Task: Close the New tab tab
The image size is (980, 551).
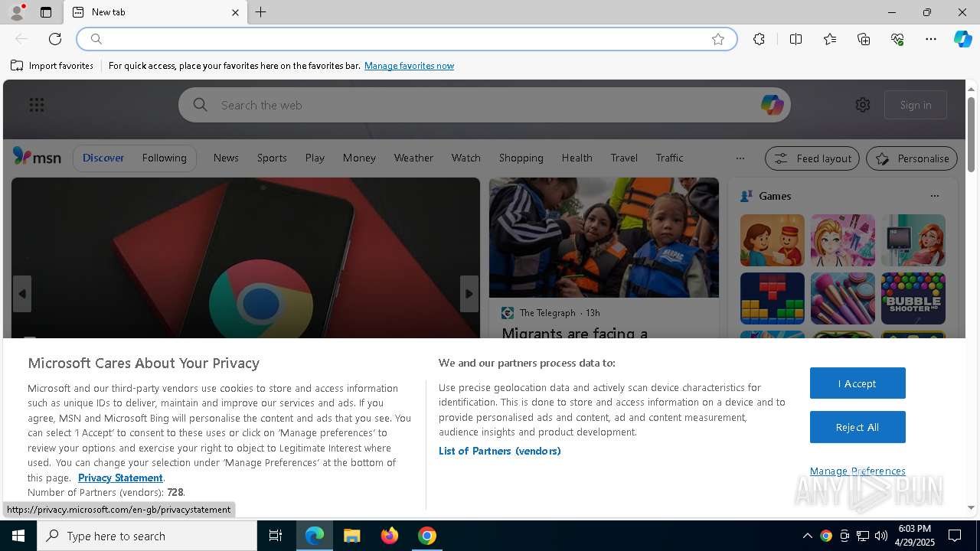Action: pos(235,12)
